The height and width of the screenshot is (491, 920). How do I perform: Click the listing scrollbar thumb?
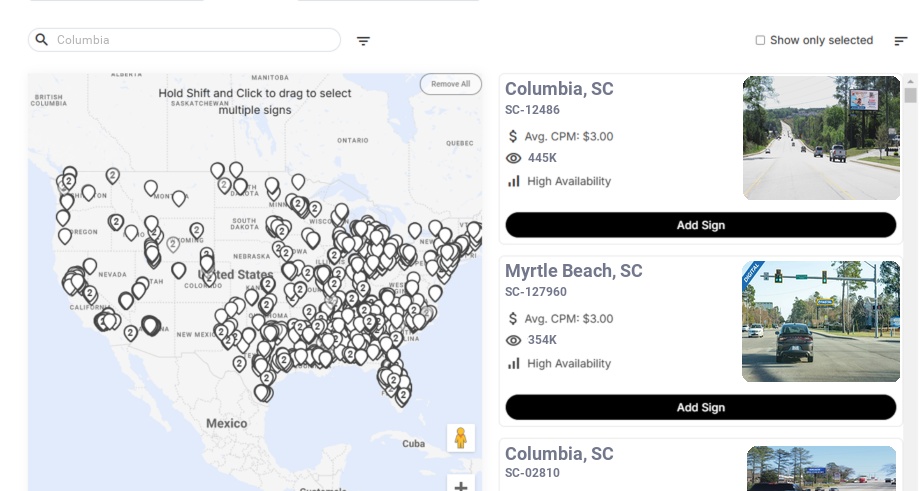click(910, 95)
